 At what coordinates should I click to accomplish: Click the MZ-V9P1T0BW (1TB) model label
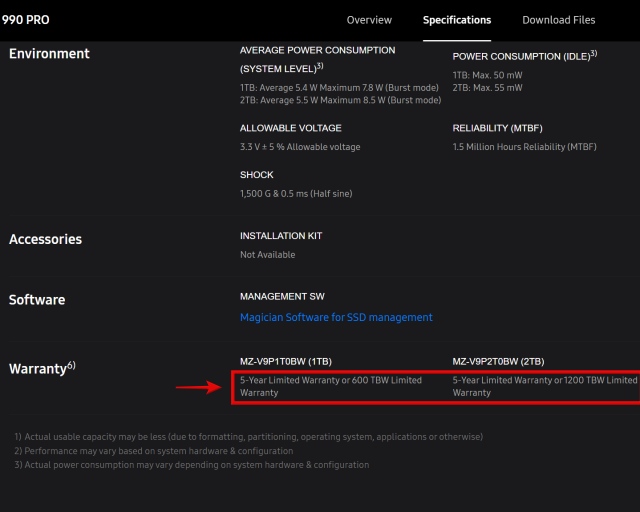pos(286,362)
